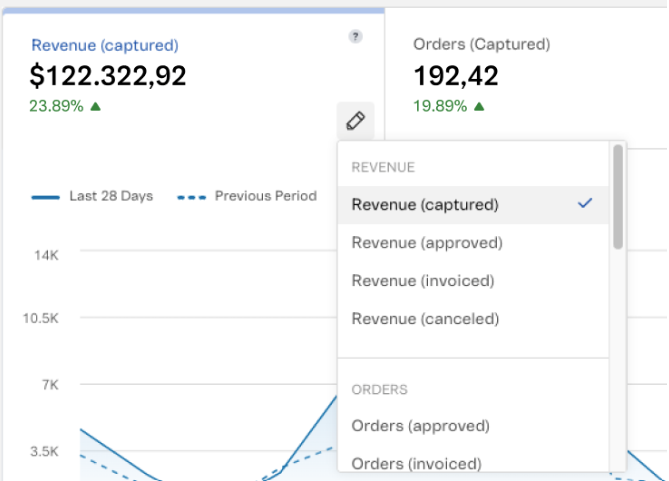Select Orders (invoiced) metric option
This screenshot has width=669, height=481.
pyautogui.click(x=416, y=463)
